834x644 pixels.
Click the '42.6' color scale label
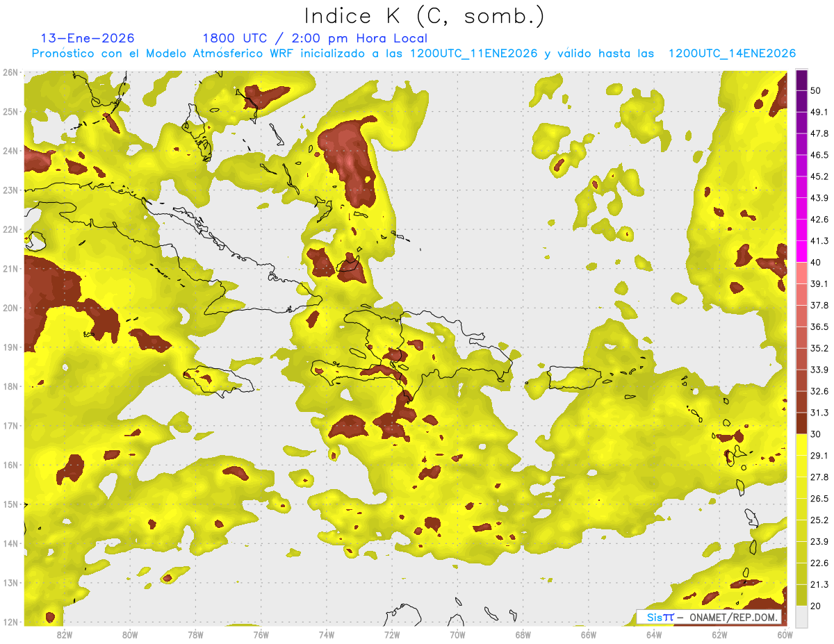[819, 220]
